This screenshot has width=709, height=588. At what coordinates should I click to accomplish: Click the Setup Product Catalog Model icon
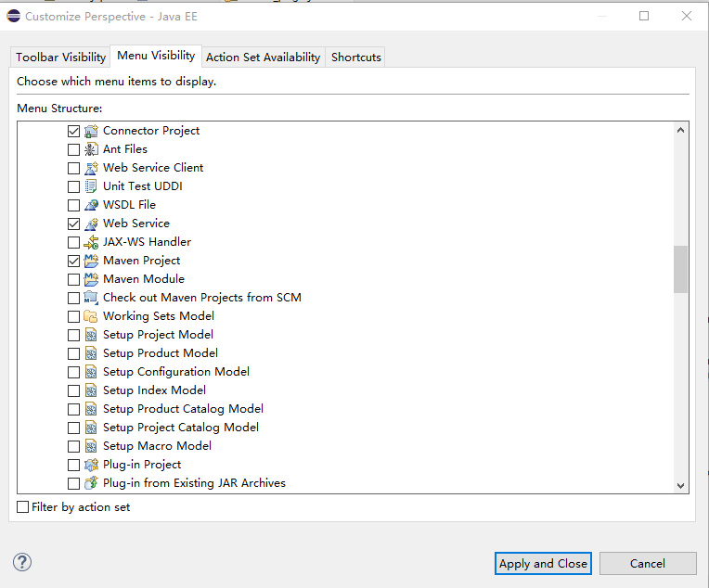[91, 409]
